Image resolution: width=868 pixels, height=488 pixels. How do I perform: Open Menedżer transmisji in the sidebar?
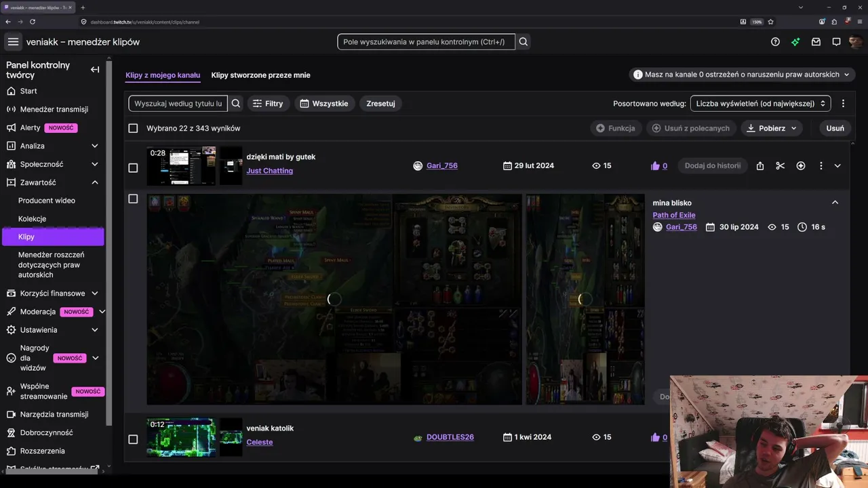tap(53, 109)
